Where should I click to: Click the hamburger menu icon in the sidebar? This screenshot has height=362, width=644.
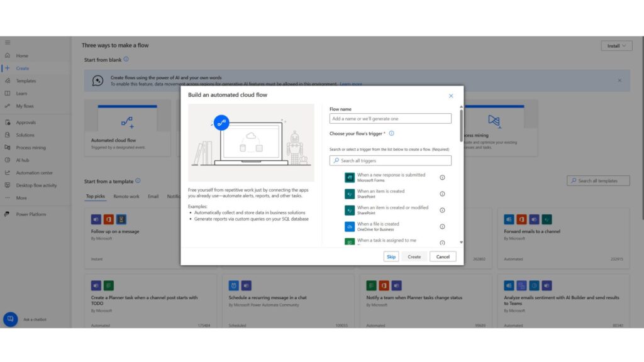point(8,42)
